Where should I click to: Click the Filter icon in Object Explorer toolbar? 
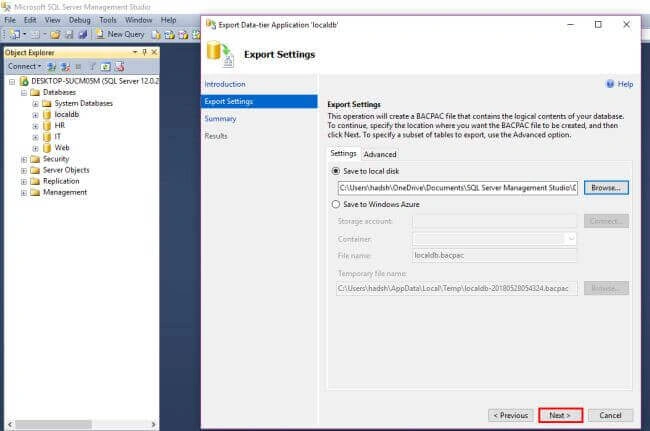pos(92,67)
